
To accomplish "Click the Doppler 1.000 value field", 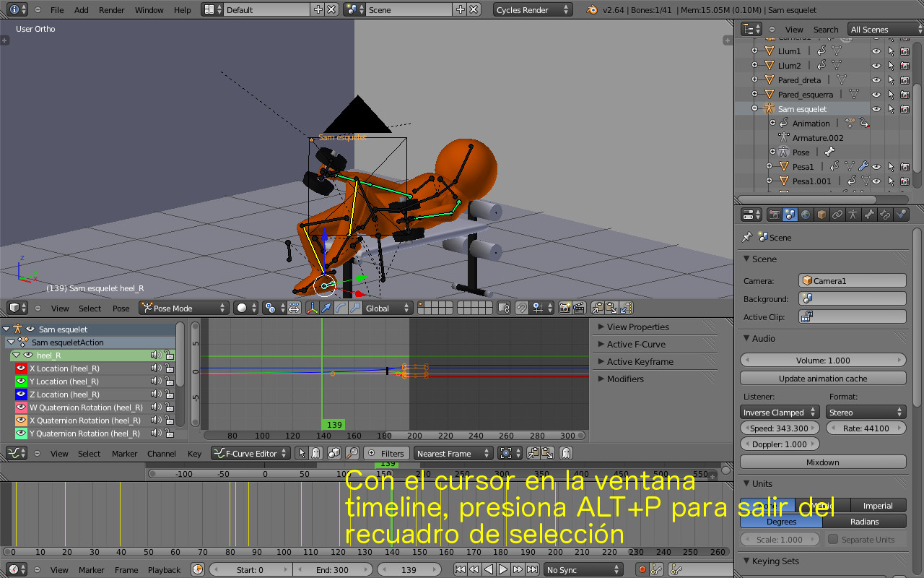I will click(x=780, y=444).
